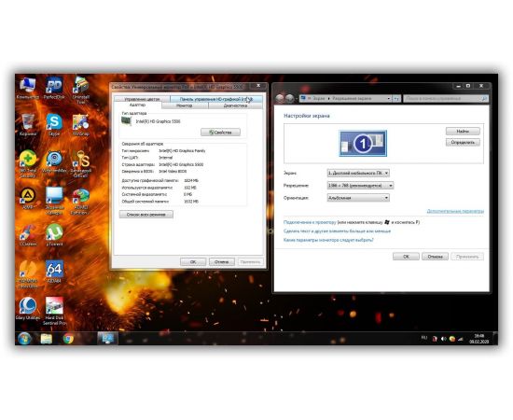Open File Explorer from the taskbar
Screen dimensions: 513x420
click(46, 339)
